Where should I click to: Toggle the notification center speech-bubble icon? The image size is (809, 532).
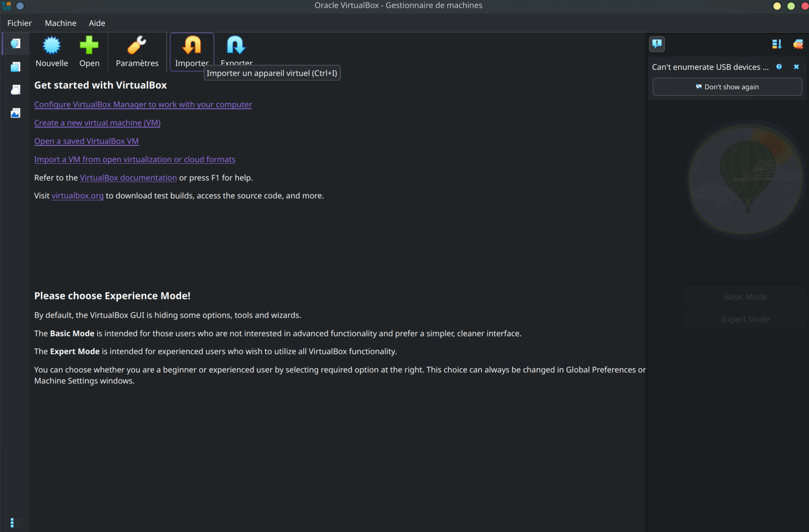(x=657, y=44)
